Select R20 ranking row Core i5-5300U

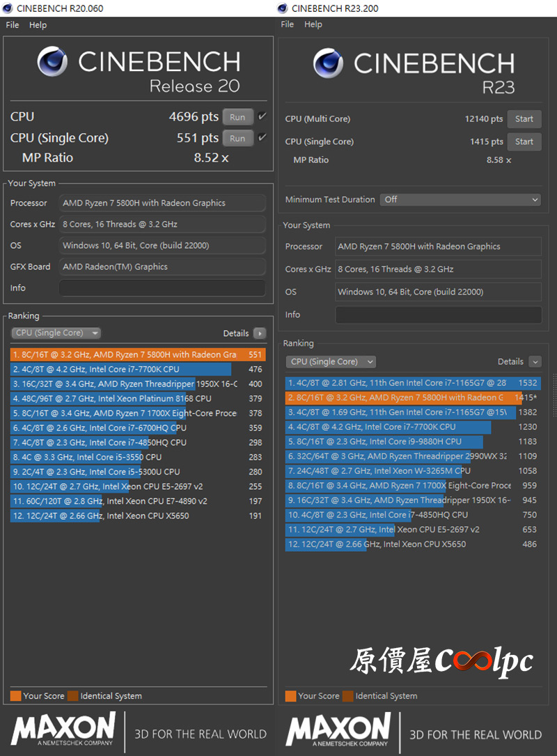138,472
